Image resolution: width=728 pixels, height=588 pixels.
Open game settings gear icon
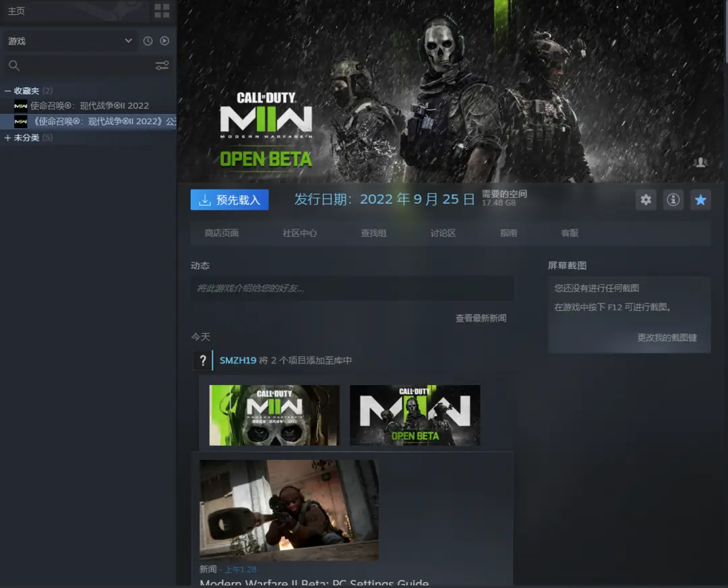click(646, 200)
